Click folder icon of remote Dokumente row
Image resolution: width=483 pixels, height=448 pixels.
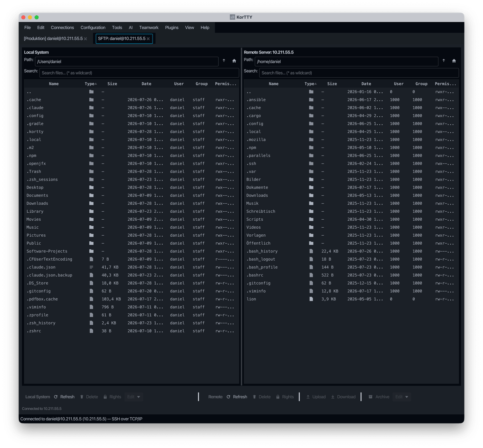click(x=311, y=187)
